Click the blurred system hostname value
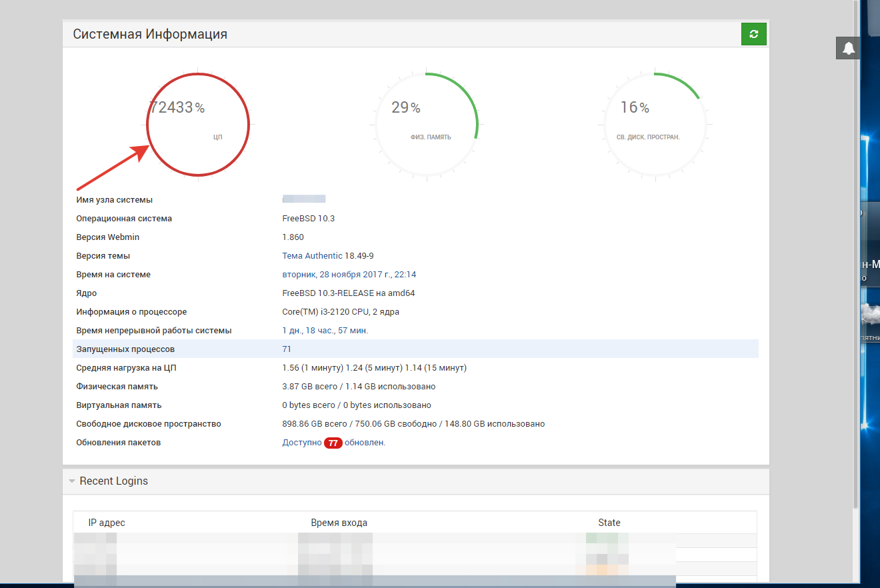This screenshot has height=588, width=880. click(304, 199)
